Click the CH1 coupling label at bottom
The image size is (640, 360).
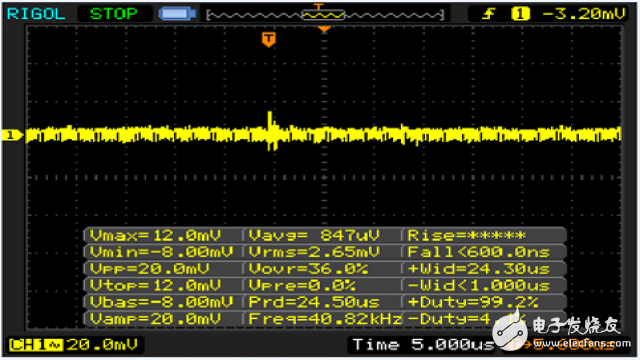(x=36, y=345)
